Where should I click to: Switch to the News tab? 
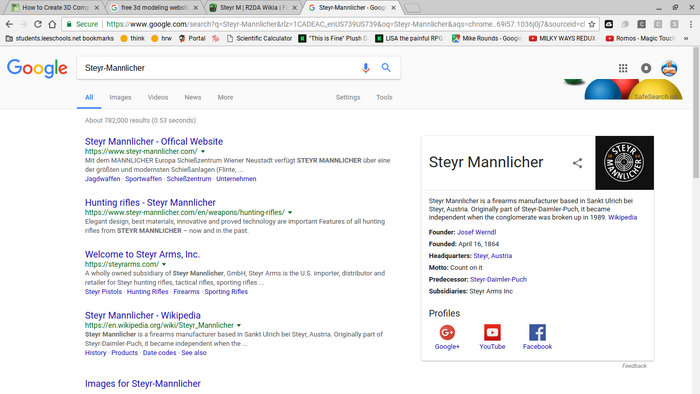pos(193,97)
